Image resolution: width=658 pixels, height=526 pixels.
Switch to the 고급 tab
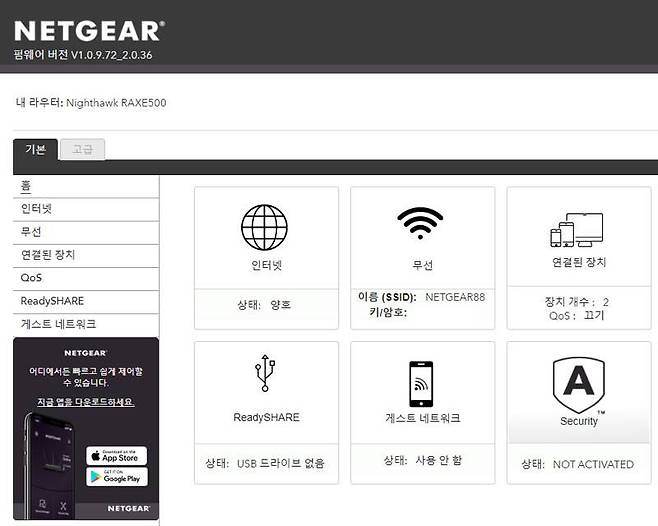(x=82, y=149)
